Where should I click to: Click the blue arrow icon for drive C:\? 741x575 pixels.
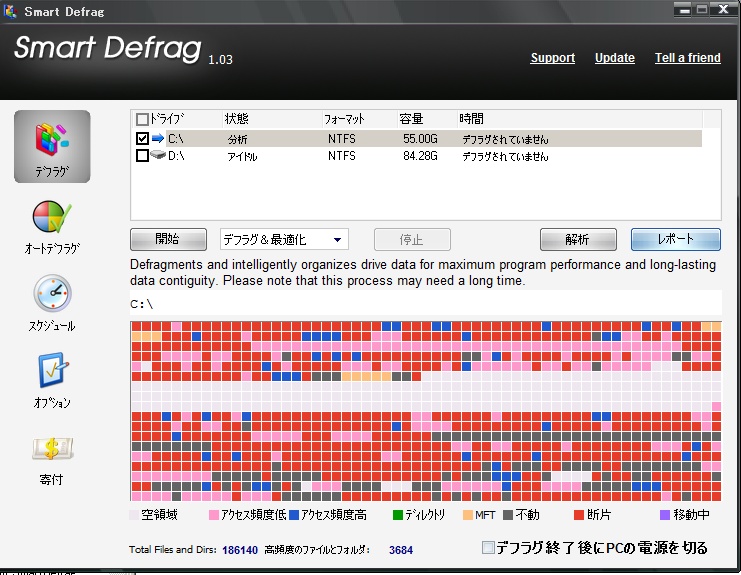click(158, 138)
